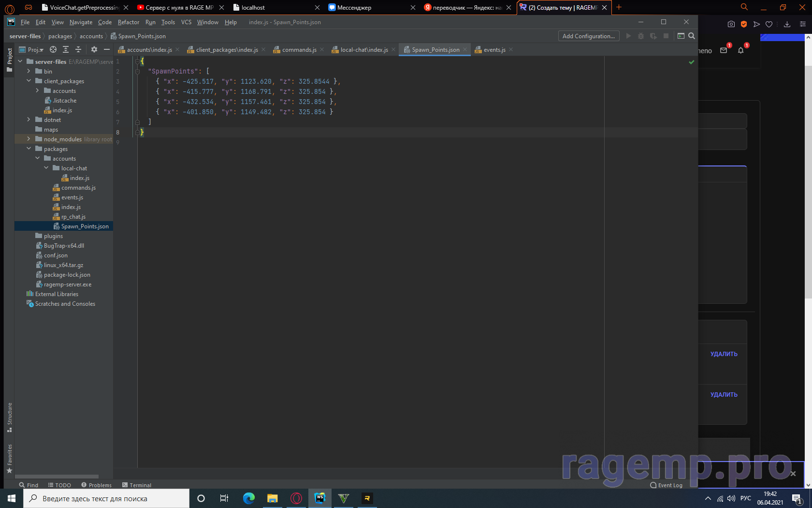
Task: Collapse the client_packages folder
Action: (x=29, y=81)
